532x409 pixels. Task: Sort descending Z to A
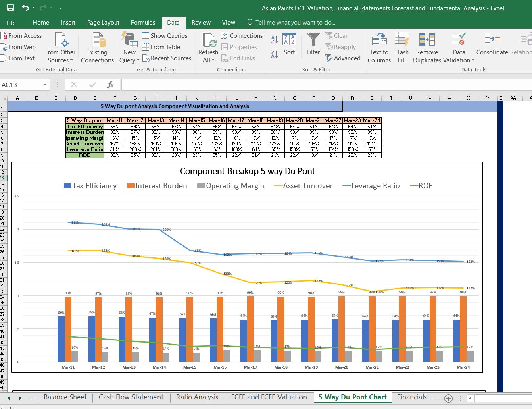click(x=275, y=54)
